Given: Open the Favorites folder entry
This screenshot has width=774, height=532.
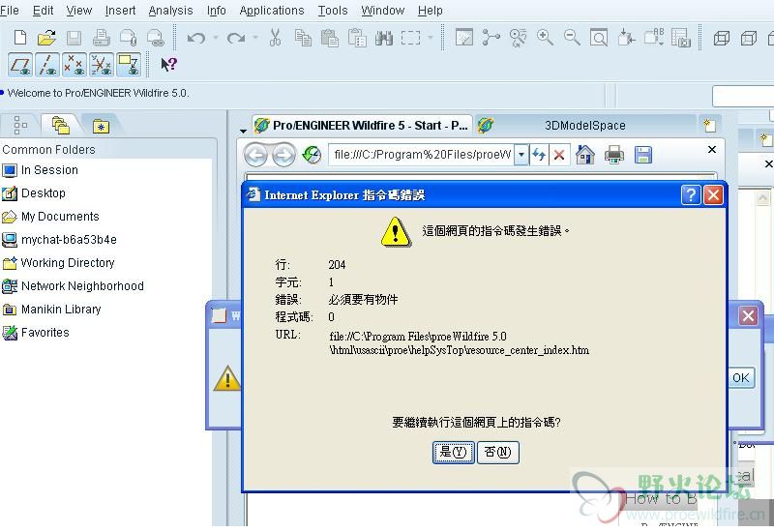Looking at the screenshot, I should [x=36, y=333].
